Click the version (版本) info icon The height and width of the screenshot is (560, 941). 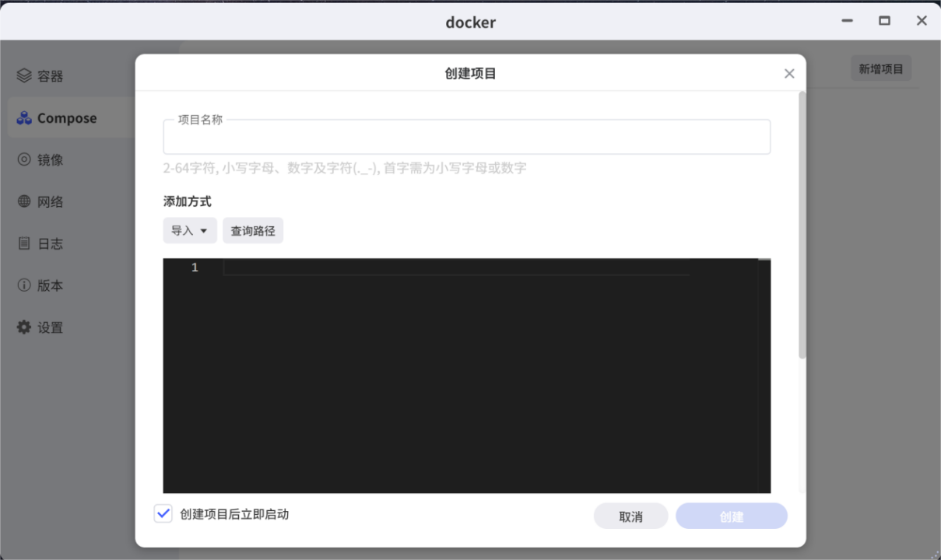tap(24, 285)
